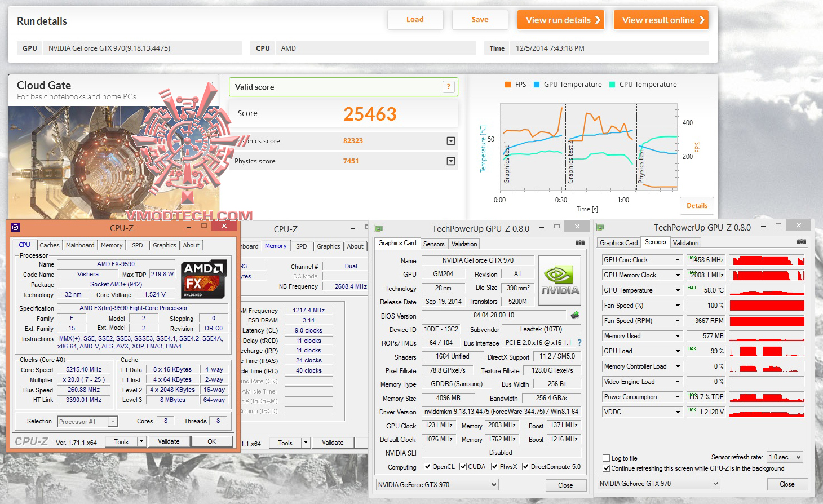The width and height of the screenshot is (823, 504).
Task: Click OK in the front CPU-Z window
Action: pos(211,441)
